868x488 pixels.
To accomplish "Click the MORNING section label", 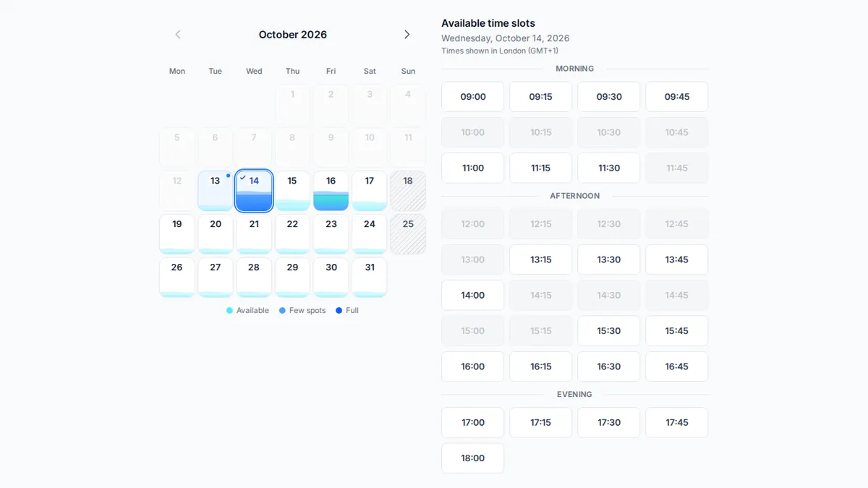I will 575,69.
